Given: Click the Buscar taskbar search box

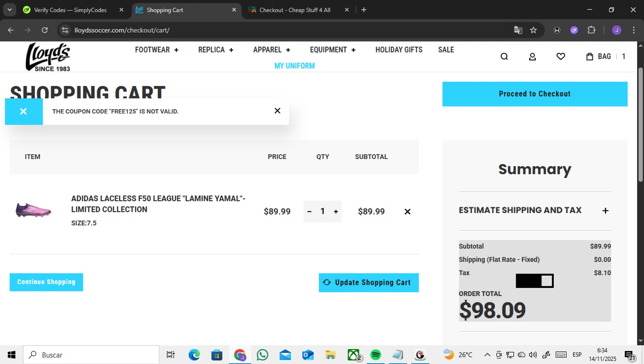Looking at the screenshot, I should [91, 355].
